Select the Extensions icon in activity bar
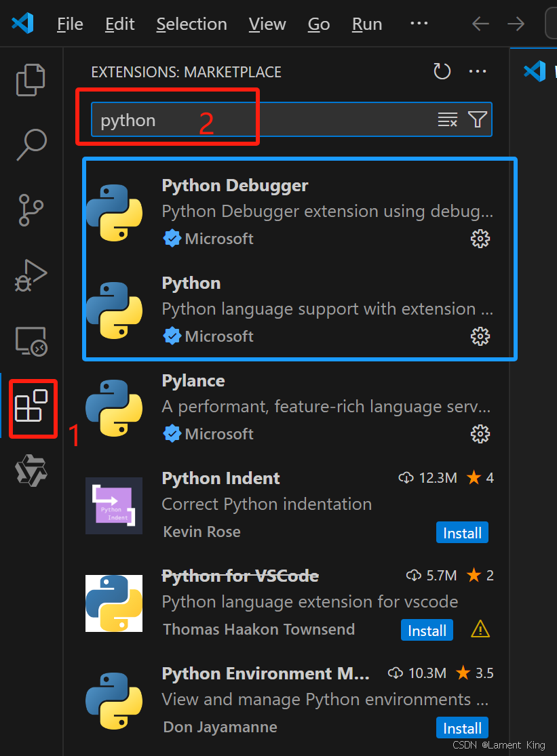Viewport: 557px width, 756px height. [32, 407]
